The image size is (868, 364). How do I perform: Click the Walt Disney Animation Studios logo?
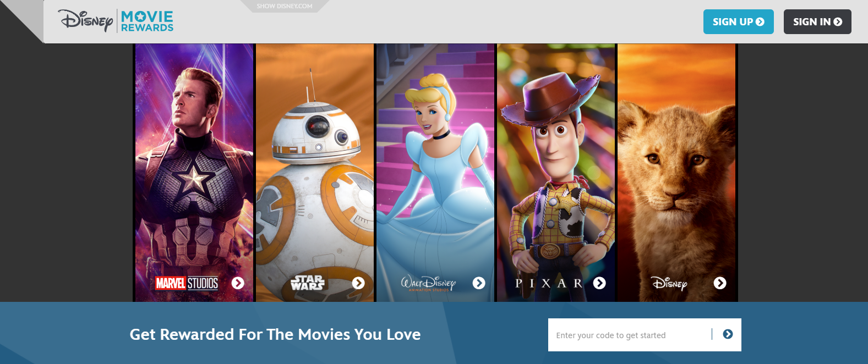point(428,283)
